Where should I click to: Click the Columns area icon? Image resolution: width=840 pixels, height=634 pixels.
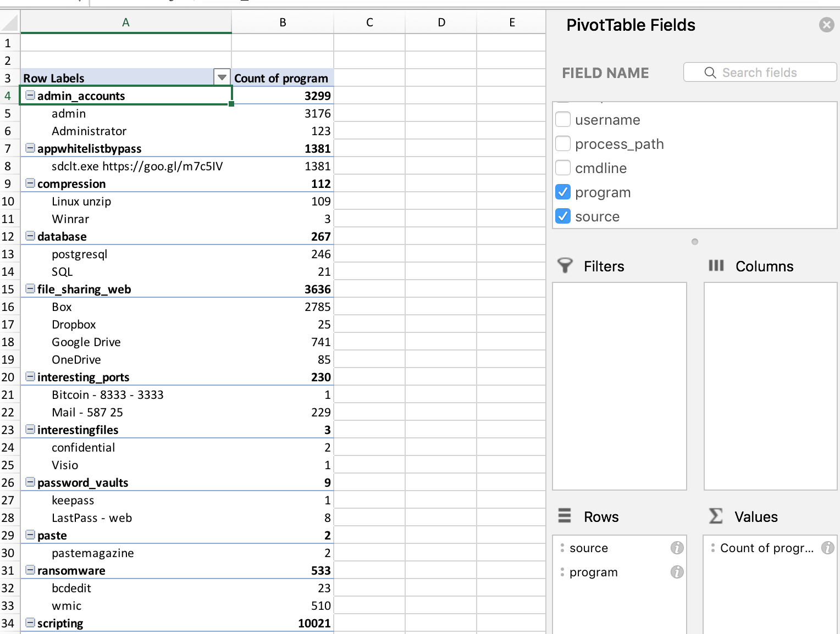[716, 266]
